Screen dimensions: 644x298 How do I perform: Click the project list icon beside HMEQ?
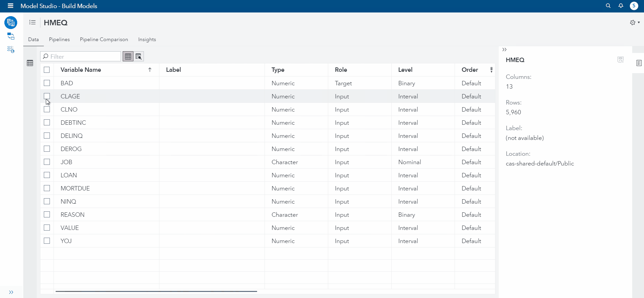click(x=32, y=22)
